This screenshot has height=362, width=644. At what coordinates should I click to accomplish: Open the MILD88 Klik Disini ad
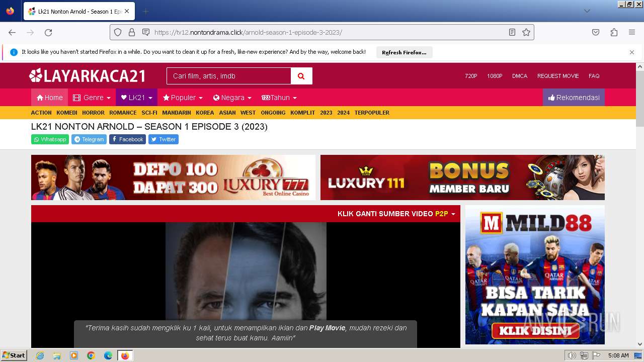tap(535, 275)
